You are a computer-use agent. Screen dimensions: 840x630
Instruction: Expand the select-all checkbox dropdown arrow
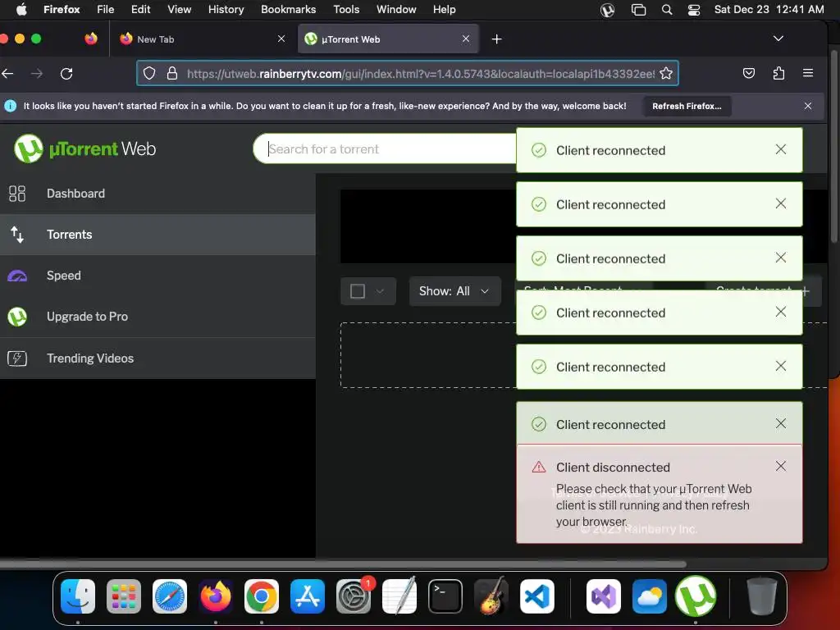[x=380, y=291]
